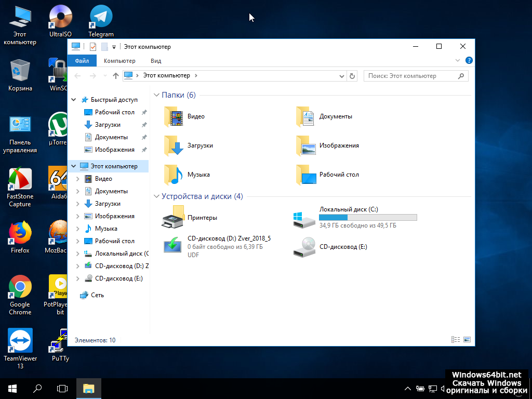Open the Файл menu button

(82, 61)
